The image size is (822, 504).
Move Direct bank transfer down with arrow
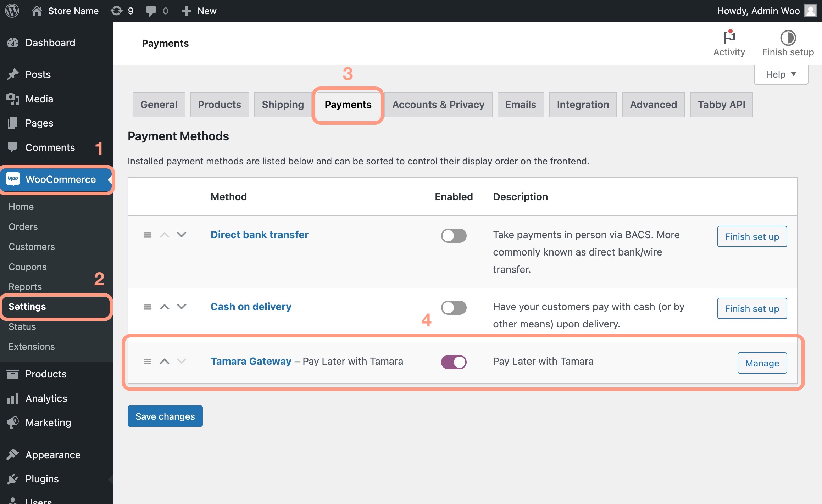pos(182,235)
